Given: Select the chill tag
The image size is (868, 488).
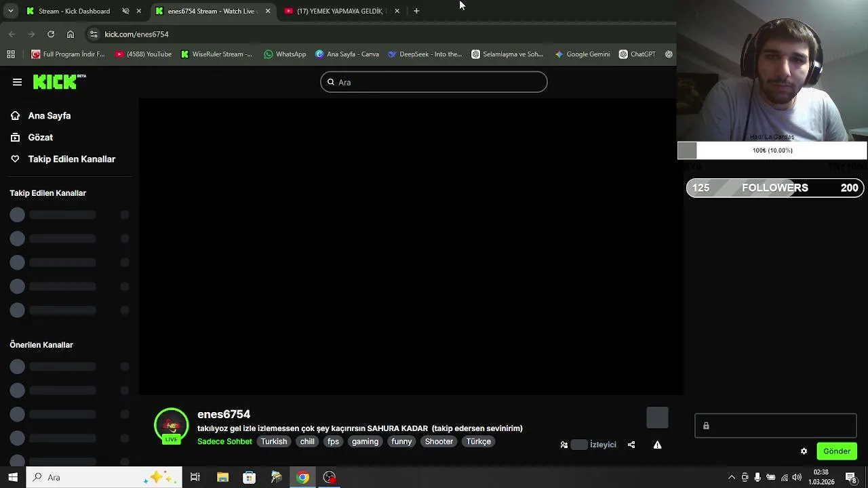Looking at the screenshot, I should click(x=307, y=441).
